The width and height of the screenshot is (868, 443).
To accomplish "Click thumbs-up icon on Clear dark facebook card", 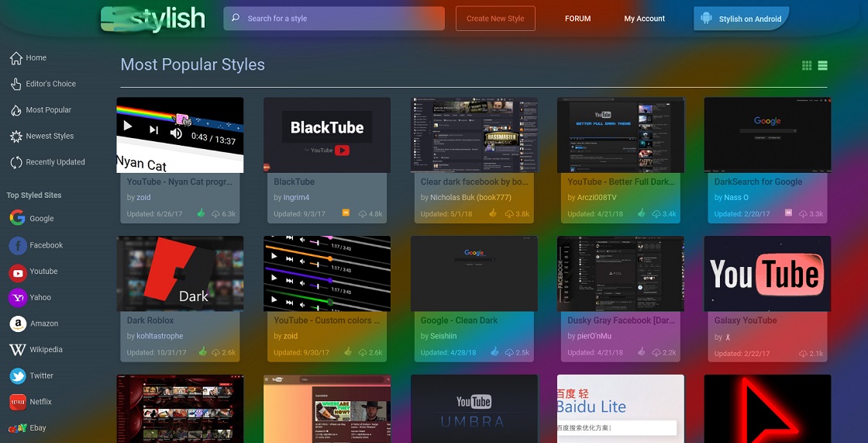I will coord(493,213).
